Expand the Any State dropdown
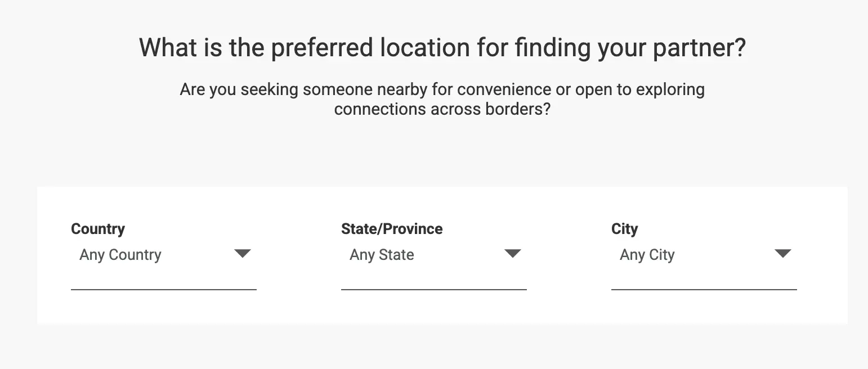Viewport: 868px width, 369px height. 382,255
